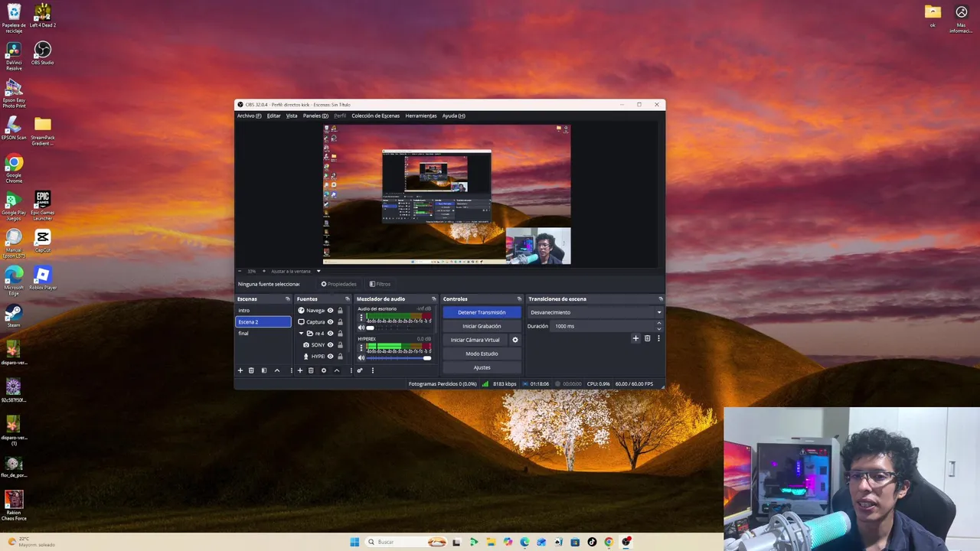Open Colección de Escenas menu
The height and width of the screenshot is (551, 980).
point(375,116)
